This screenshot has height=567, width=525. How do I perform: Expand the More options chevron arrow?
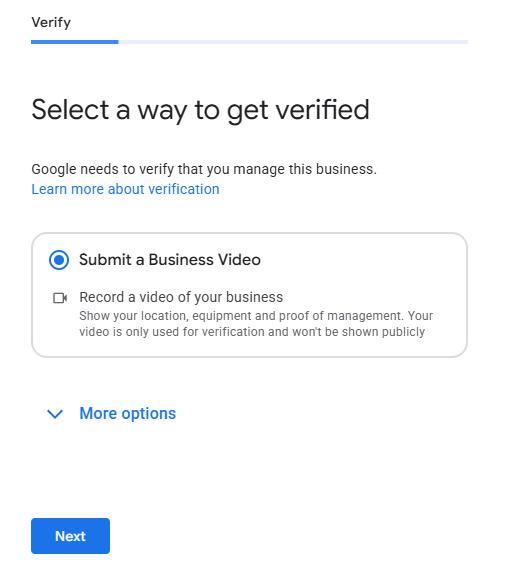tap(55, 414)
